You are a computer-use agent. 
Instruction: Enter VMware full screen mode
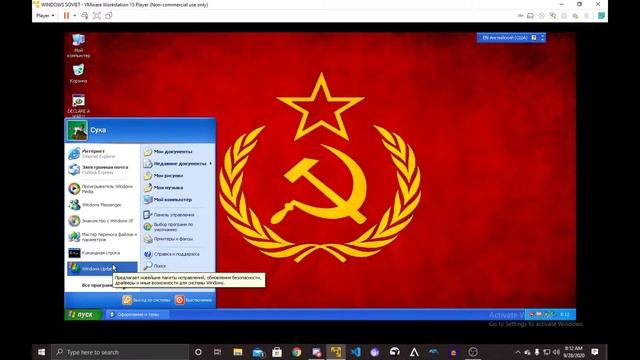click(x=97, y=16)
